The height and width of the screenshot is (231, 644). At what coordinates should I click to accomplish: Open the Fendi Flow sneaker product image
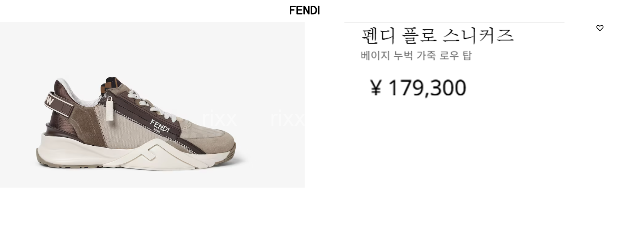152,104
